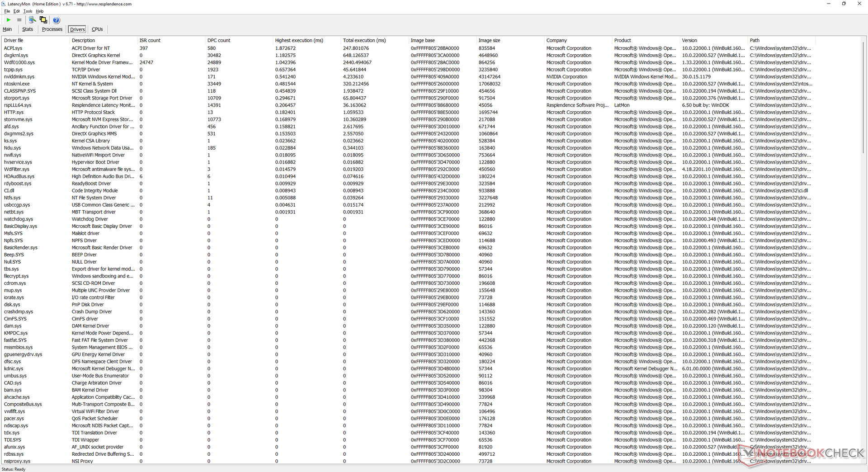Click the LatencyMon app icon in title bar
This screenshot has width=868, height=472.
pyautogui.click(x=4, y=4)
